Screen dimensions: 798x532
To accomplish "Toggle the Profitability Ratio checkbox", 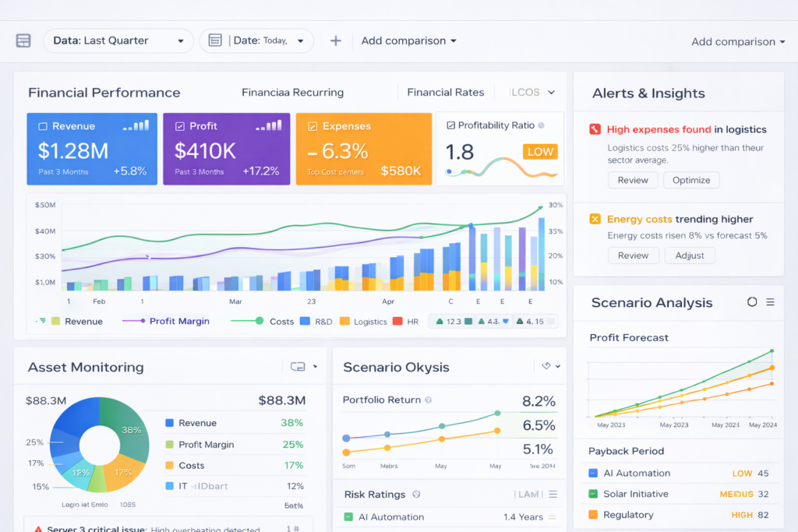I will [450, 125].
